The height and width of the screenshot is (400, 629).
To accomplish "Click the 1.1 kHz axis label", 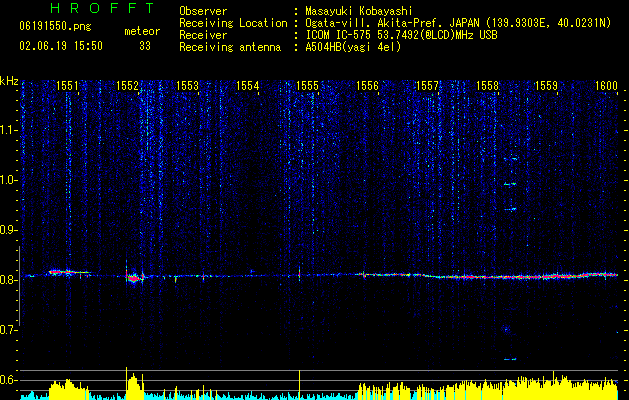I will click(x=8, y=130).
